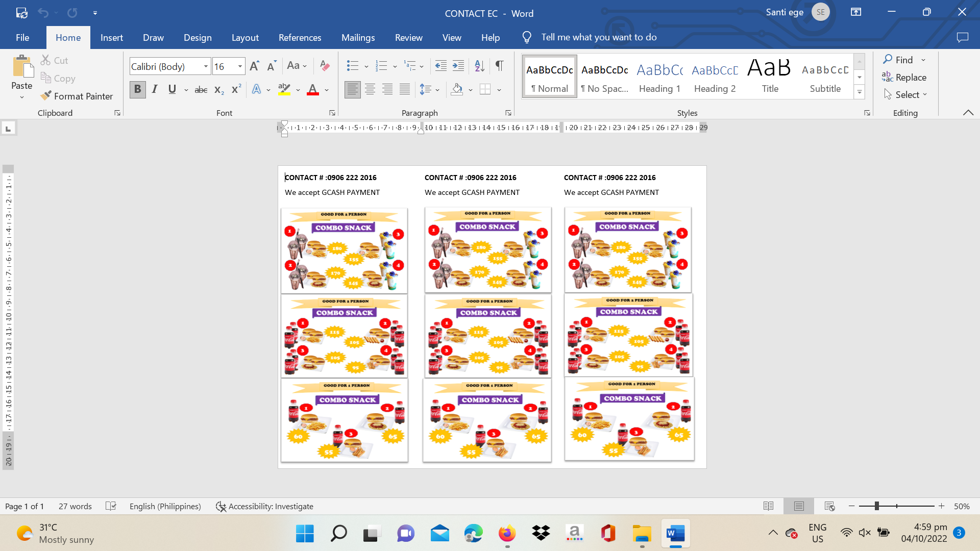
Task: Click Clear All Formatting icon
Action: (x=325, y=66)
